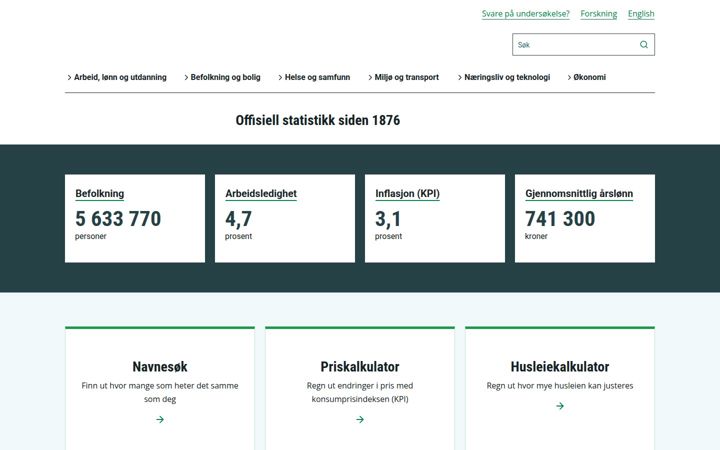
Task: Open the Navnesøk card title
Action: 160,366
